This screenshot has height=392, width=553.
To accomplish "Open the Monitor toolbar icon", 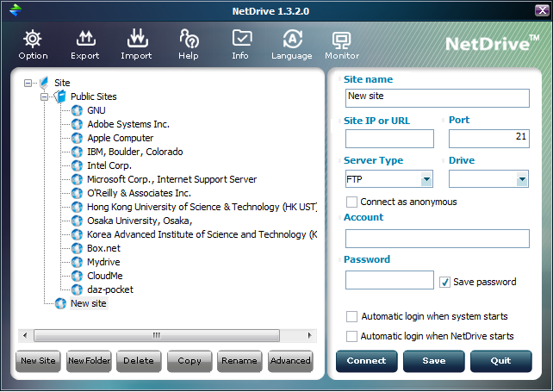I will tap(341, 40).
